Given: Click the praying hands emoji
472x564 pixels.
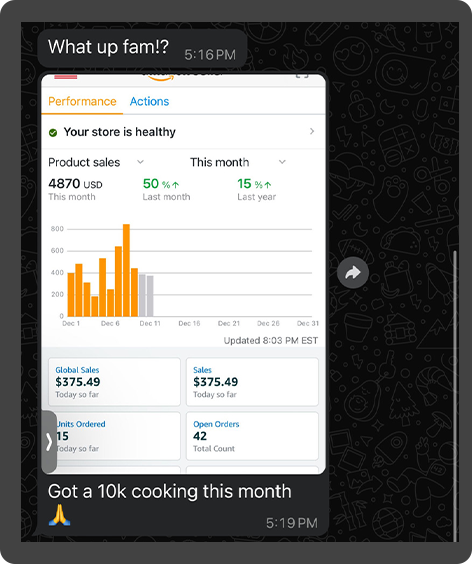Looking at the screenshot, I should pyautogui.click(x=59, y=515).
